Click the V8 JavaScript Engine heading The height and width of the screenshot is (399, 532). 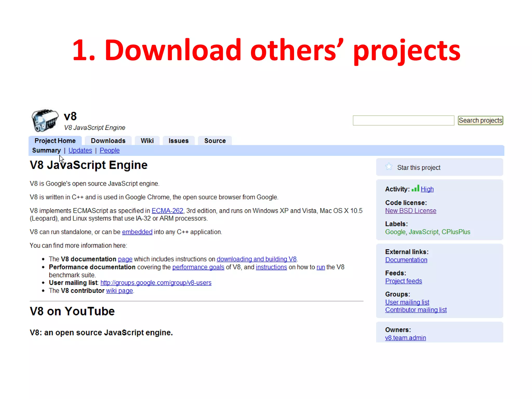pos(89,165)
